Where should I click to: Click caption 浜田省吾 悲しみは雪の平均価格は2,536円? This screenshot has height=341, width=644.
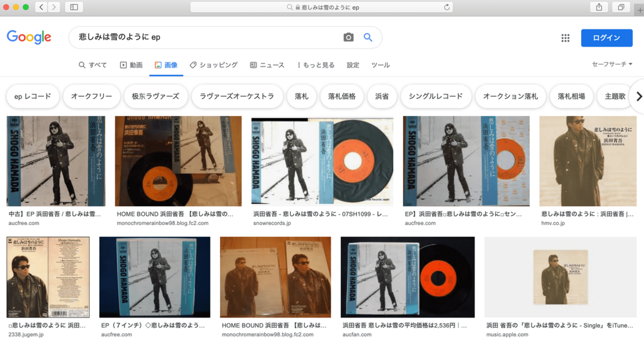[x=404, y=326]
